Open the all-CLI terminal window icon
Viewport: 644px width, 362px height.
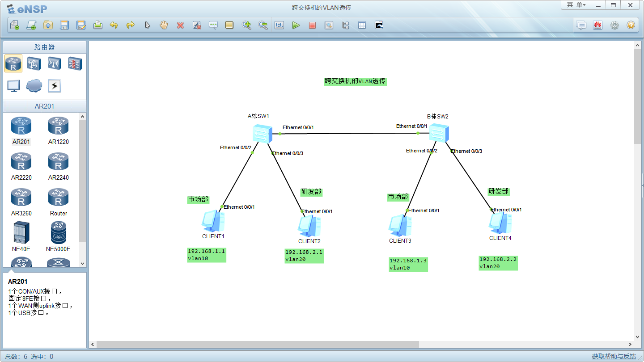point(379,25)
